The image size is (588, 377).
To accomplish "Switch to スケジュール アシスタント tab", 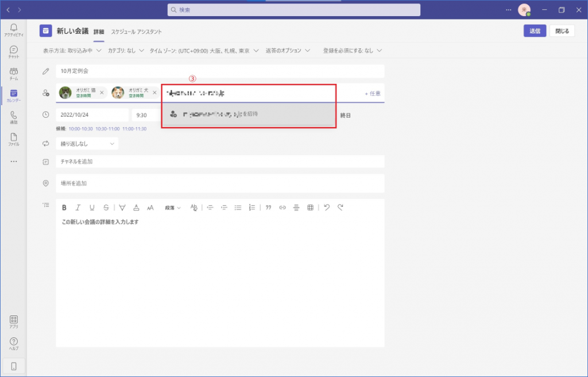I will (136, 32).
